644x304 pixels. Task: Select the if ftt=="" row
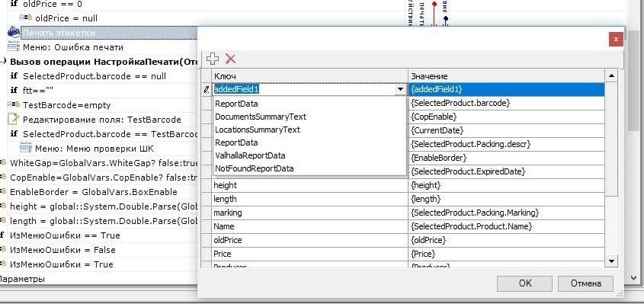(x=38, y=91)
